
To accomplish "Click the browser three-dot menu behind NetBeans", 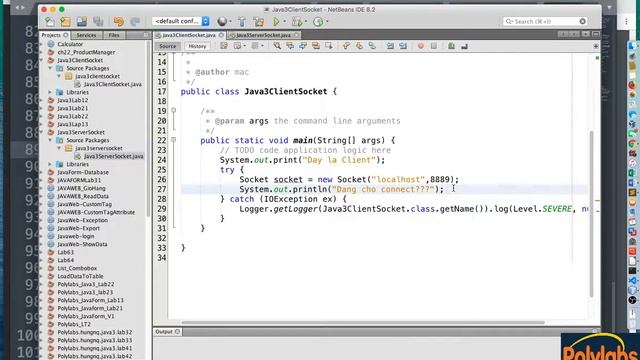I will pos(627,22).
